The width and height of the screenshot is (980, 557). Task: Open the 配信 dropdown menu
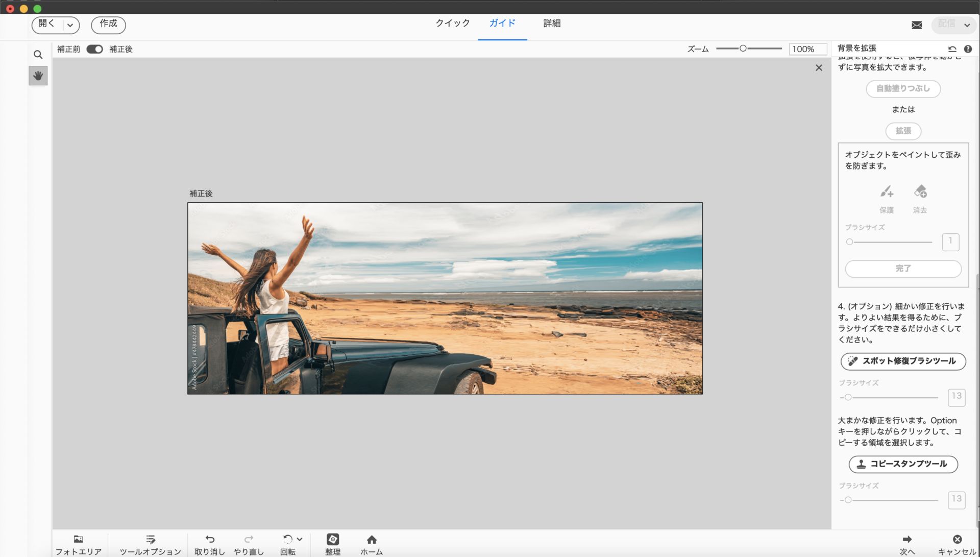click(x=966, y=25)
